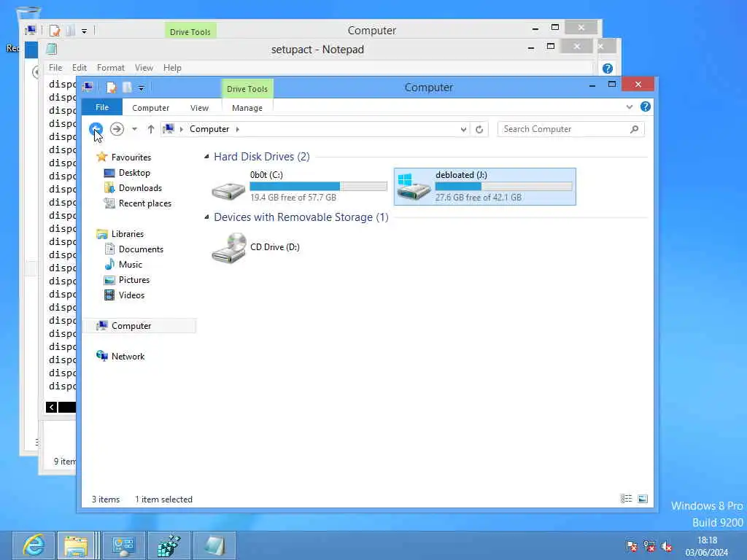Click Properties icon in quick access toolbar
The image size is (747, 560).
(x=111, y=87)
